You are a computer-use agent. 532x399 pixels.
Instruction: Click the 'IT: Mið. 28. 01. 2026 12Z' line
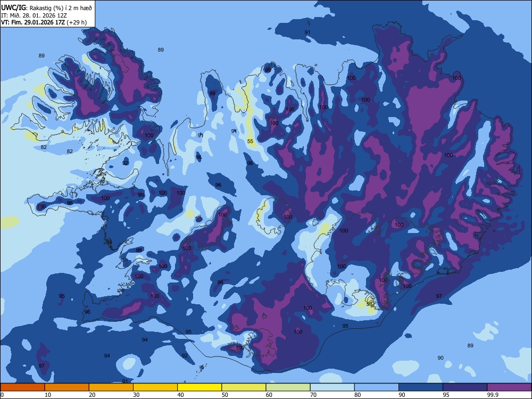click(x=34, y=15)
